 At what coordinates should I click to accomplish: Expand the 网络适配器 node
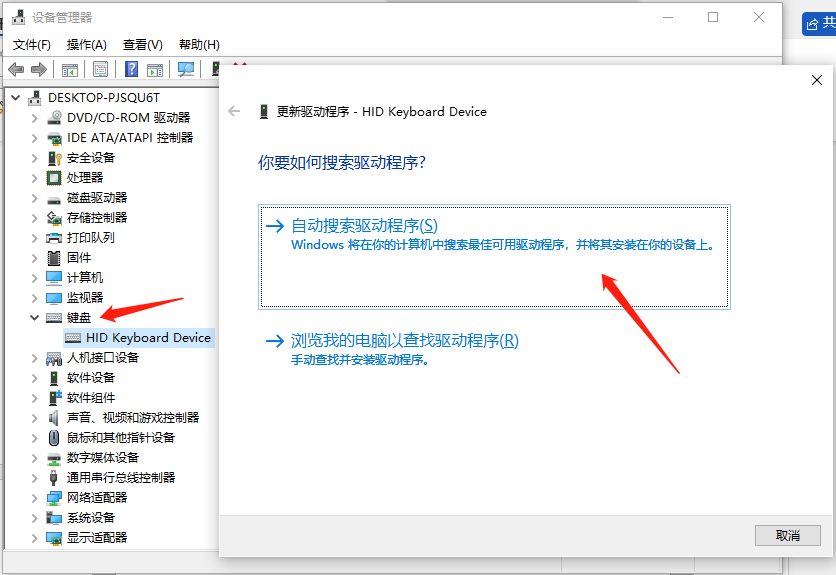pyautogui.click(x=35, y=498)
